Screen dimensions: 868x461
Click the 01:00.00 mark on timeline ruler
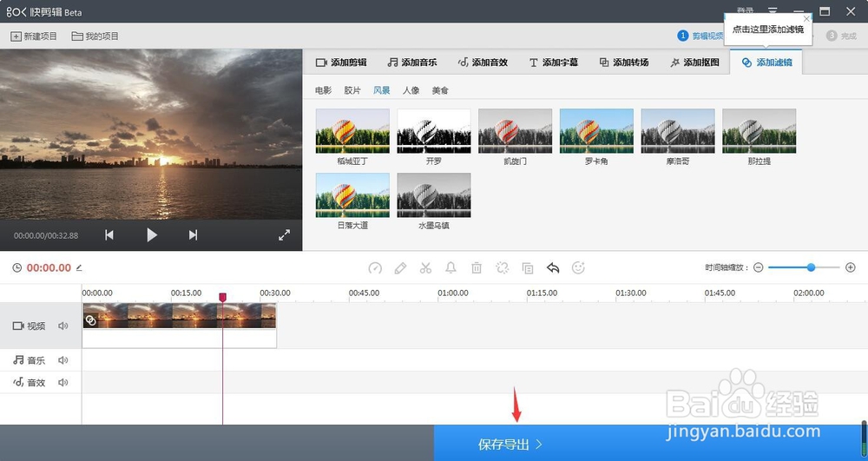(x=453, y=293)
